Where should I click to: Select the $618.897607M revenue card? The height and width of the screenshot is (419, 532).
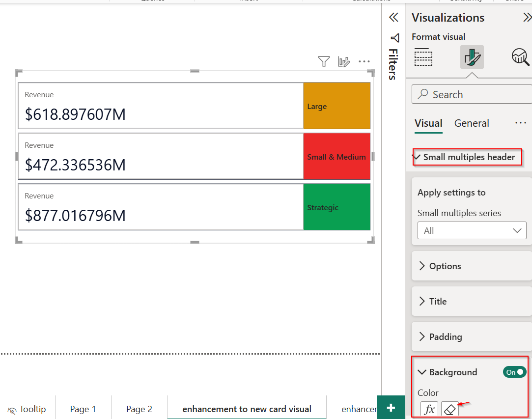click(161, 106)
